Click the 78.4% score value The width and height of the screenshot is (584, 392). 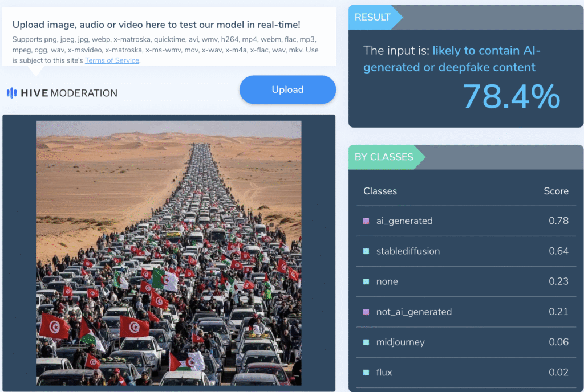click(x=512, y=97)
